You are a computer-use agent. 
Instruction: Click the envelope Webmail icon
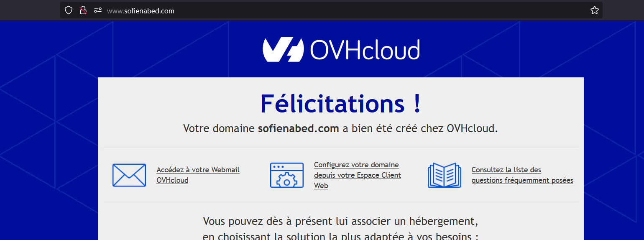pyautogui.click(x=129, y=175)
